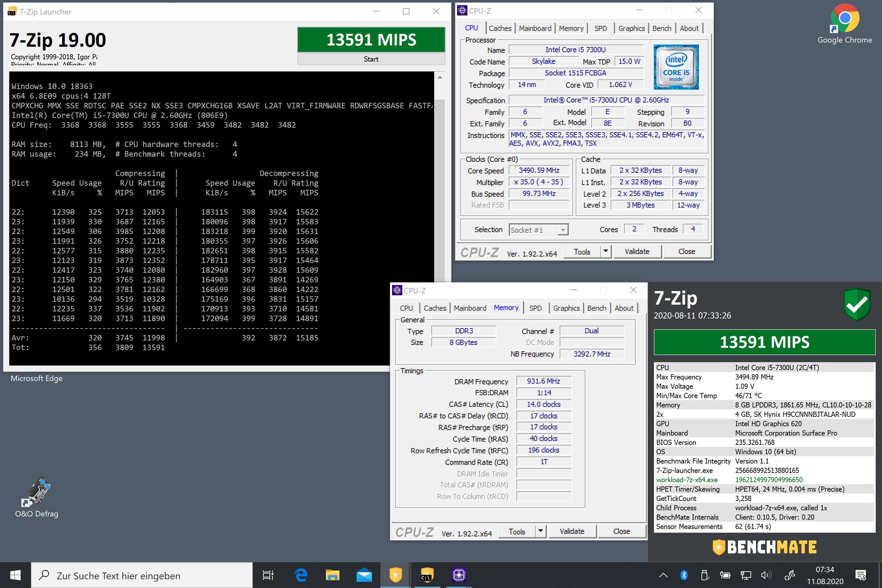Click the 7-Zip Launcher title bar icon

12,12
